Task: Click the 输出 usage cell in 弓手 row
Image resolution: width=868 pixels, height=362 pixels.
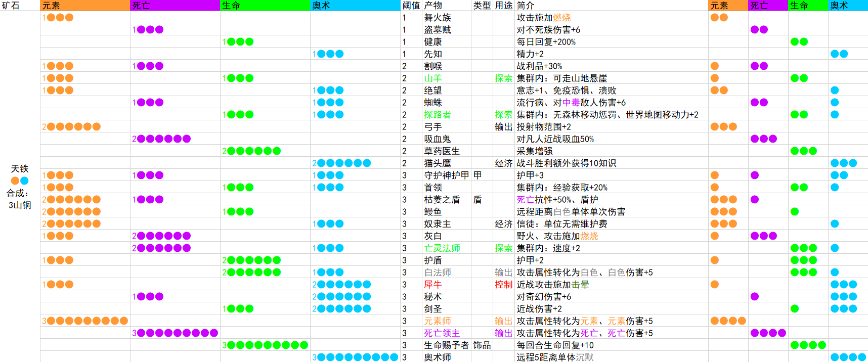Action: click(504, 127)
